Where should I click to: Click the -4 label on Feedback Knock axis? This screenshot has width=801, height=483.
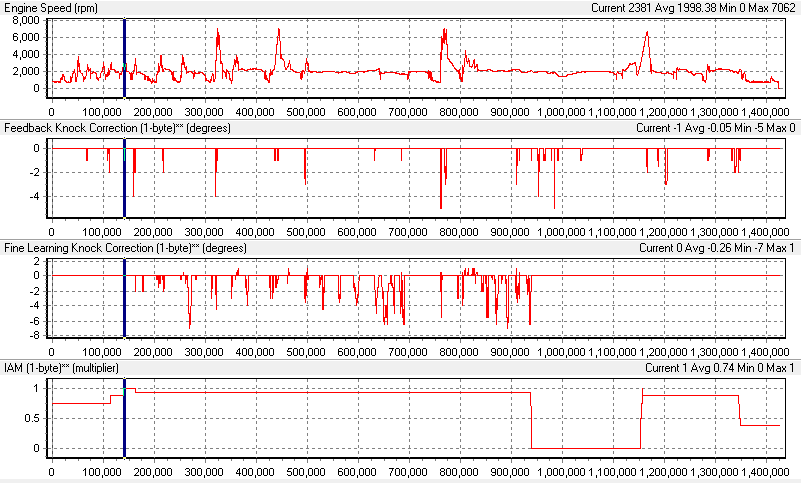click(x=34, y=196)
